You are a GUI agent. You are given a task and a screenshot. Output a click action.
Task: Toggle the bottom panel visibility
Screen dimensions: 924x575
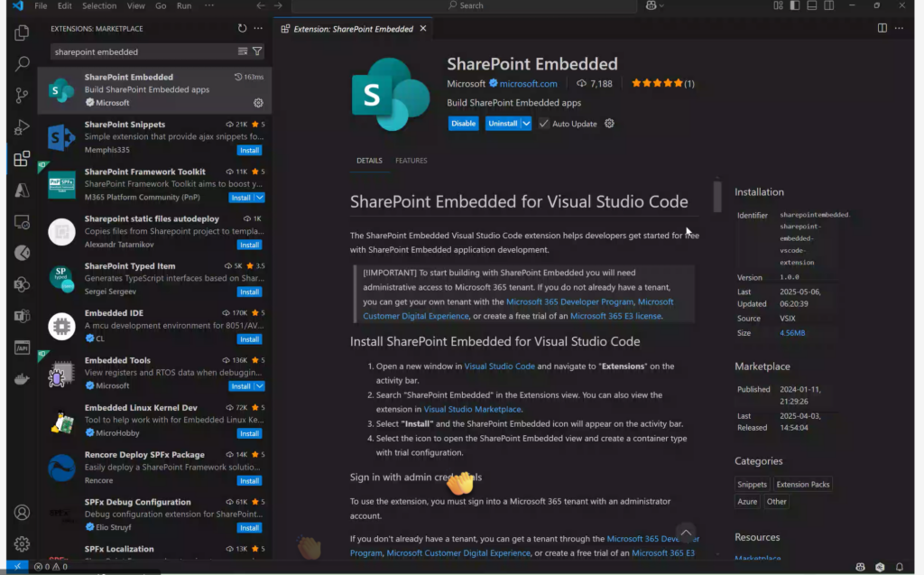811,5
